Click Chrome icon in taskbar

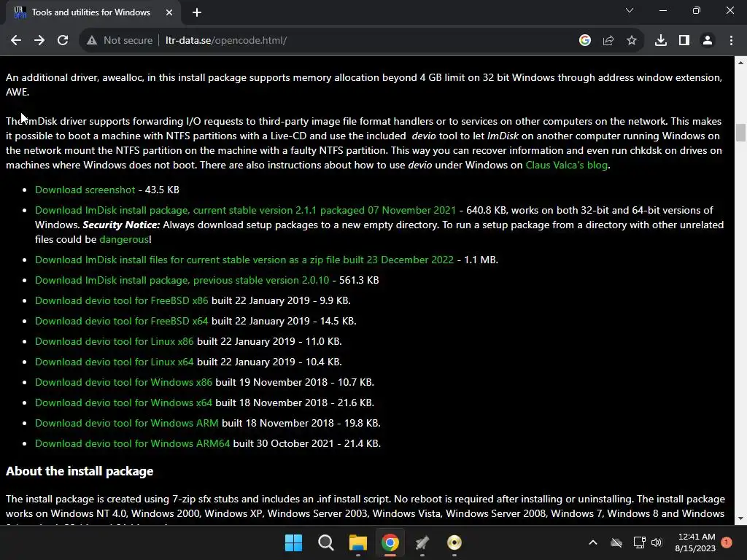390,542
